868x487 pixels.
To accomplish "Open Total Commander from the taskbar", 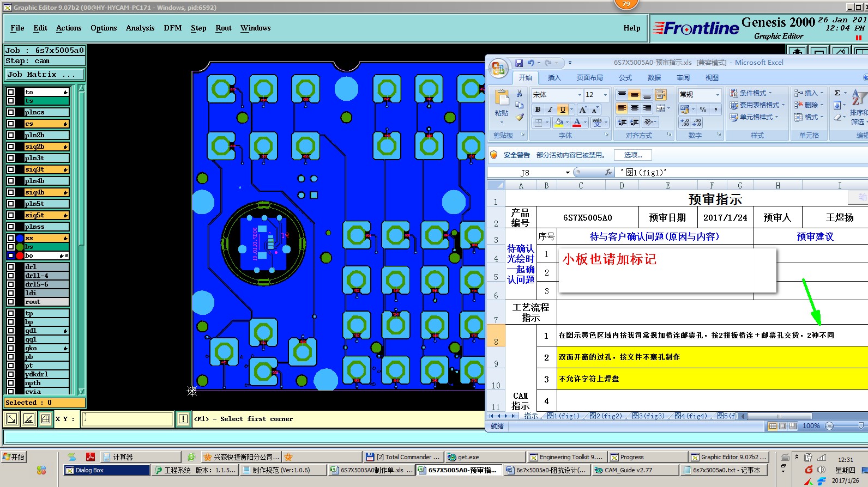I will [x=403, y=457].
